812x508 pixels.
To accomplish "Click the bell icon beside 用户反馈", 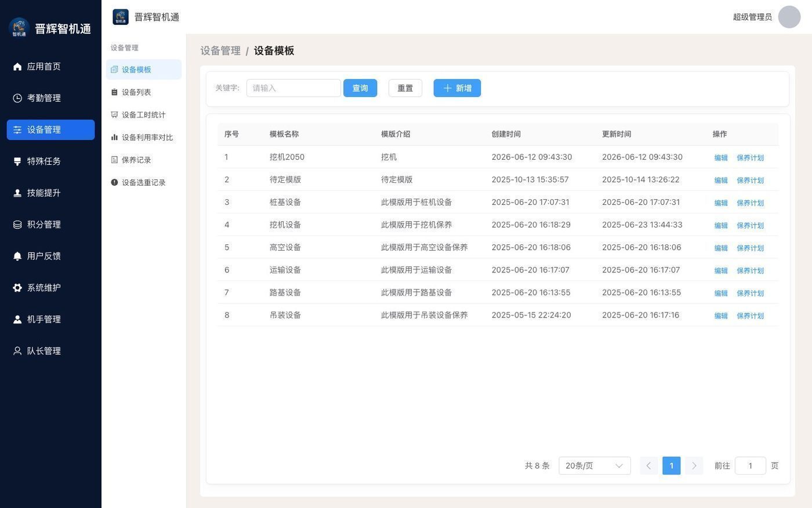I will [17, 256].
